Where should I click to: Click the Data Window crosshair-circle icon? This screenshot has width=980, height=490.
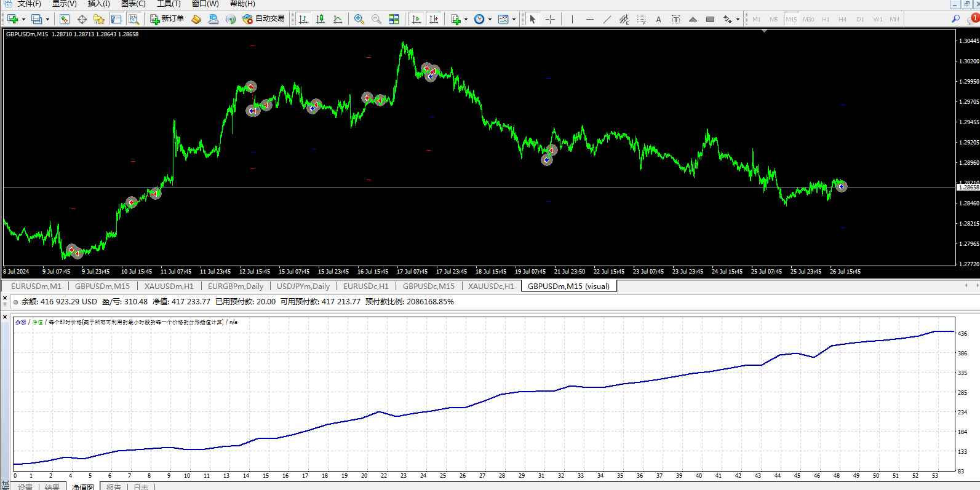[82, 19]
